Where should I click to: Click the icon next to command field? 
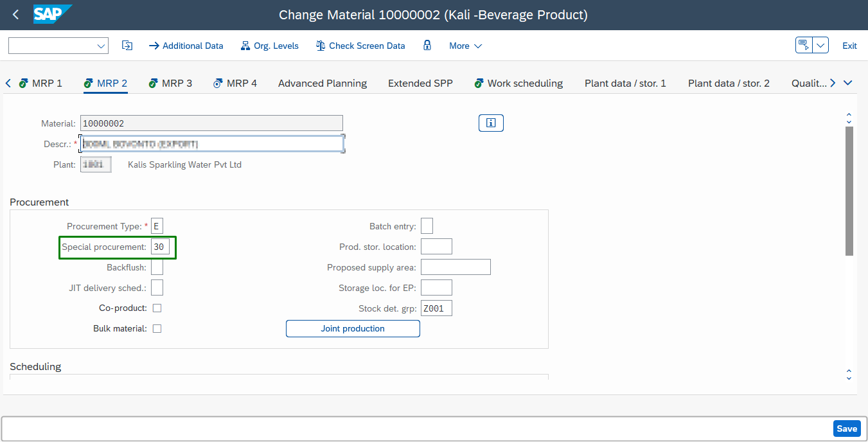pyautogui.click(x=127, y=46)
